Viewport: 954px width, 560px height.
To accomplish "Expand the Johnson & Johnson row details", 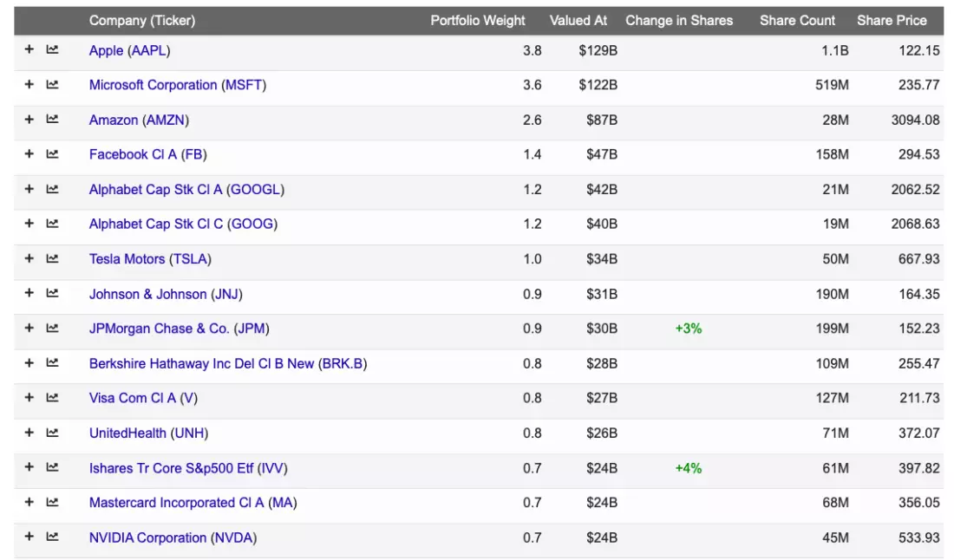I will point(29,293).
